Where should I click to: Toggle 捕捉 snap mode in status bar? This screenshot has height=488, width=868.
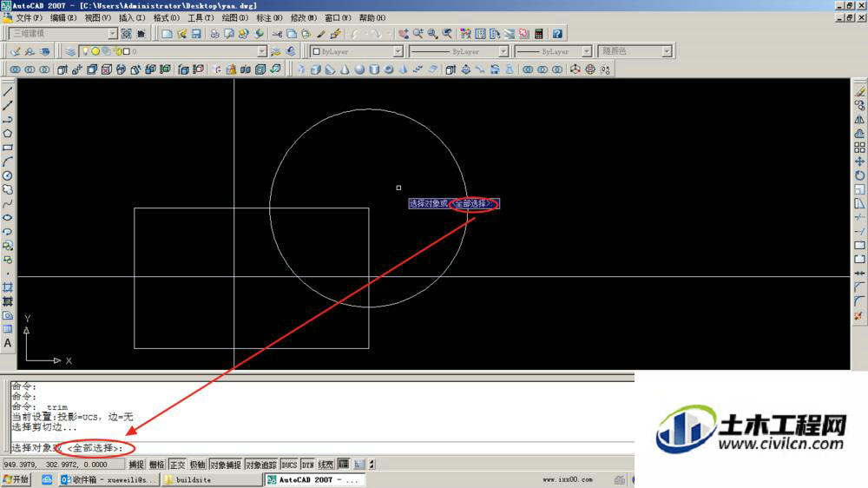tap(136, 465)
